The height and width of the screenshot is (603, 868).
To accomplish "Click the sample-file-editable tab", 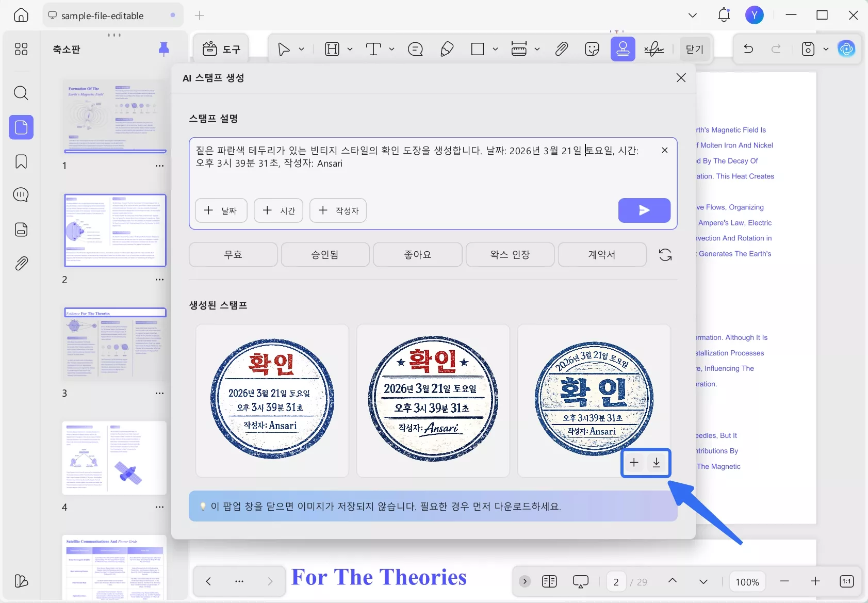I will pyautogui.click(x=113, y=15).
